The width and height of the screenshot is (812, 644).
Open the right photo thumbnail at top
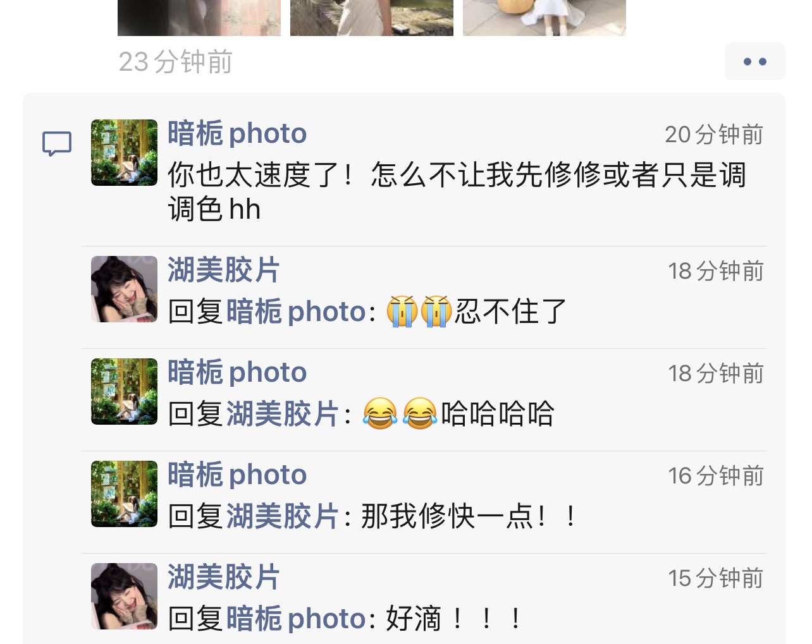pyautogui.click(x=544, y=18)
